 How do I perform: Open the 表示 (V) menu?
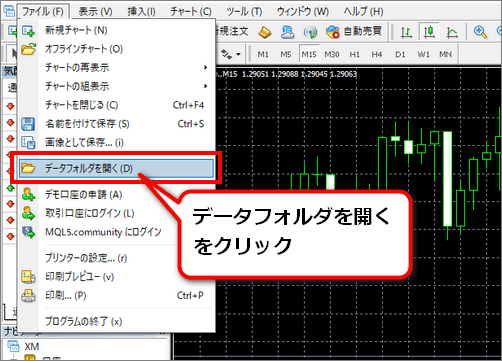95,12
